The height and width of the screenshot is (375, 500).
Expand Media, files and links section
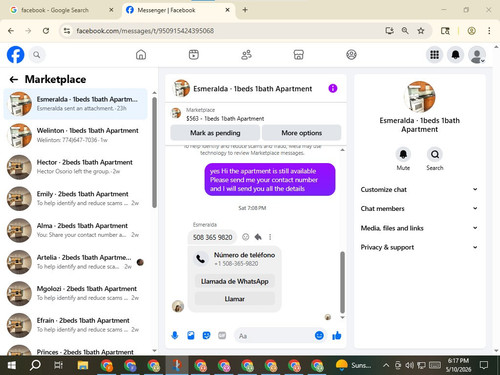click(419, 228)
